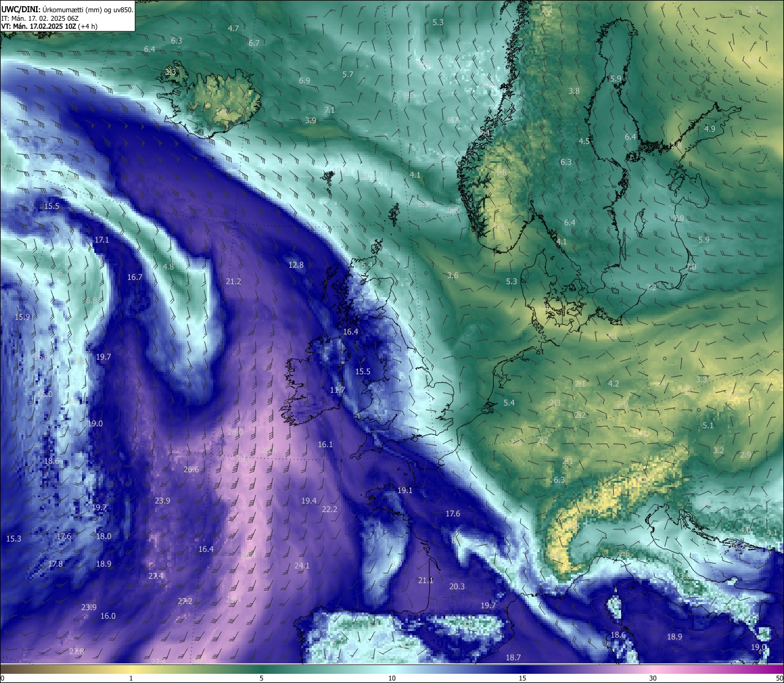Click the 16.0 value at lower left
This screenshot has width=784, height=683.
click(108, 616)
